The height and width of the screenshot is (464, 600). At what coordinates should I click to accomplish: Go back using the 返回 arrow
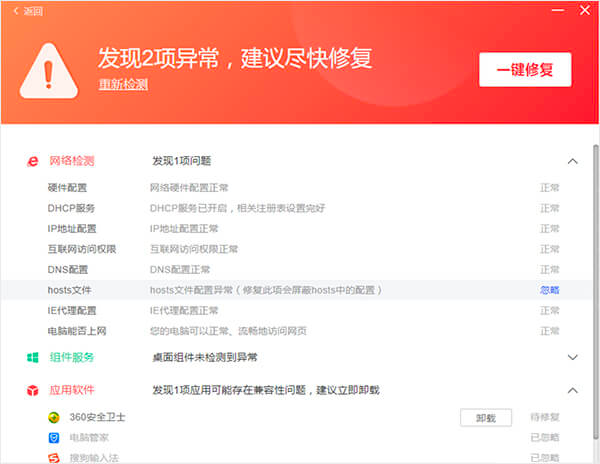coord(28,11)
